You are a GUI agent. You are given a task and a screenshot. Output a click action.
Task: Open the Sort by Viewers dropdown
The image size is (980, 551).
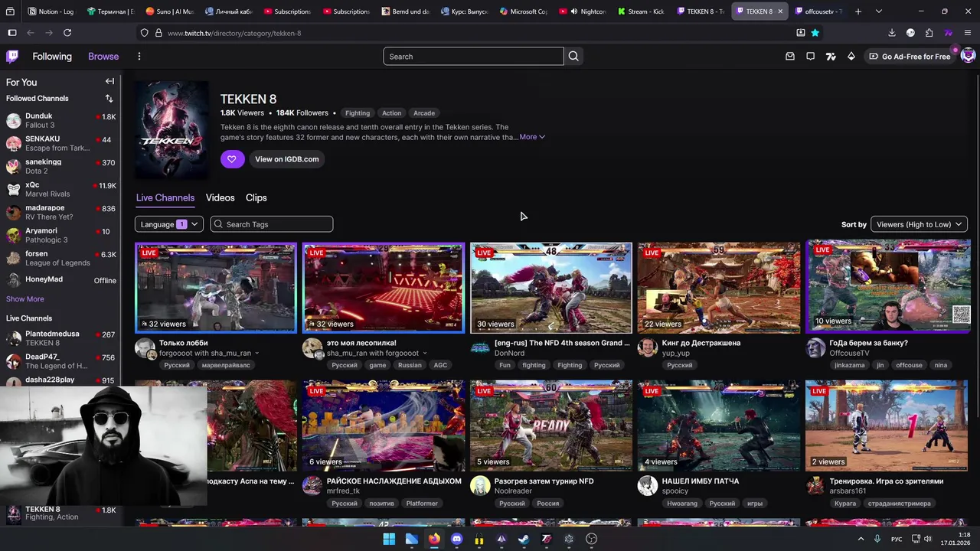[x=919, y=224]
